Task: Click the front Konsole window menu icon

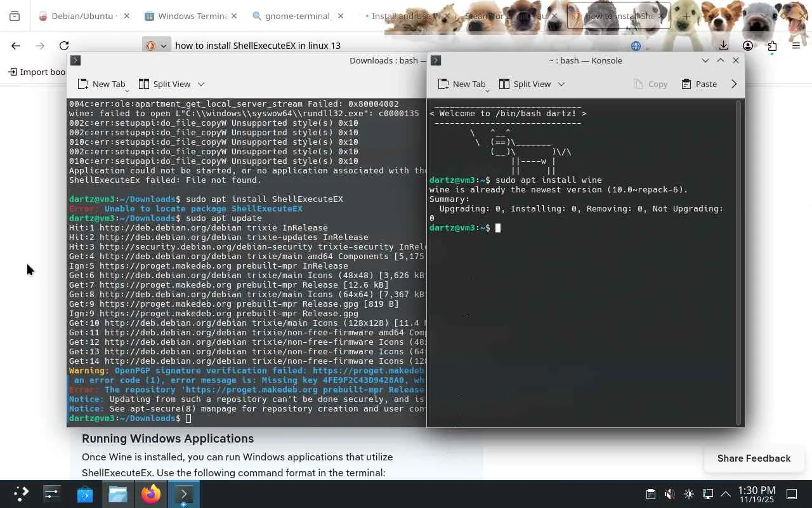Action: [436, 60]
